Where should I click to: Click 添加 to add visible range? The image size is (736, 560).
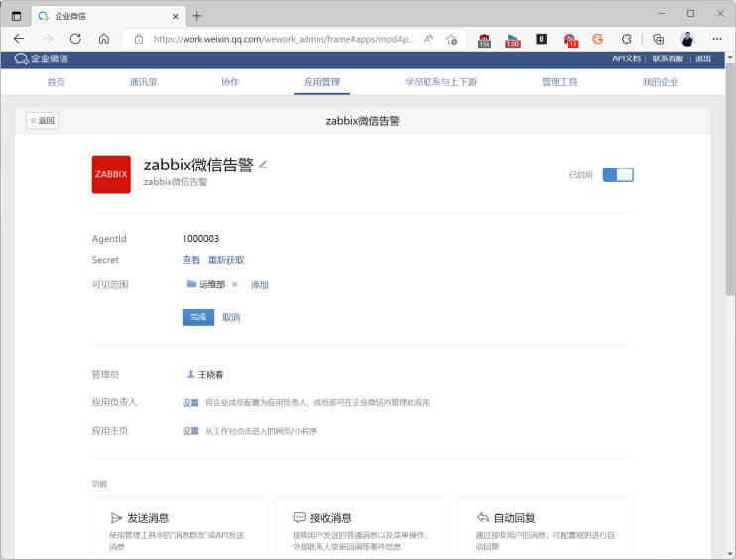[260, 284]
